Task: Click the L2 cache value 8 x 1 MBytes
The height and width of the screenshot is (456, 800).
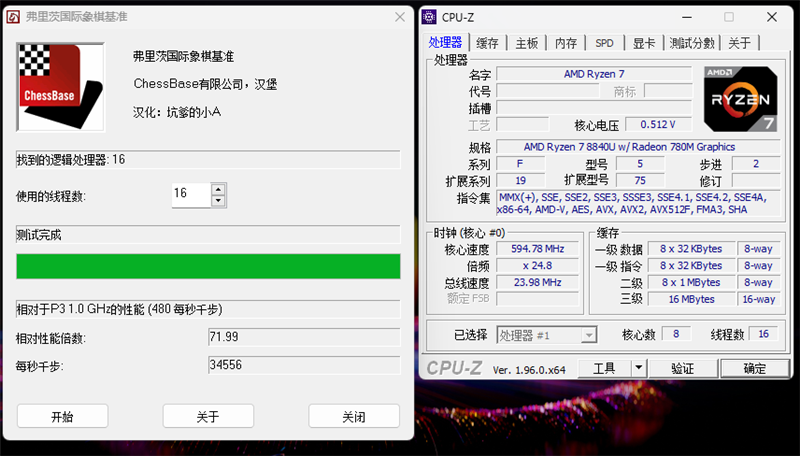Action: click(691, 283)
